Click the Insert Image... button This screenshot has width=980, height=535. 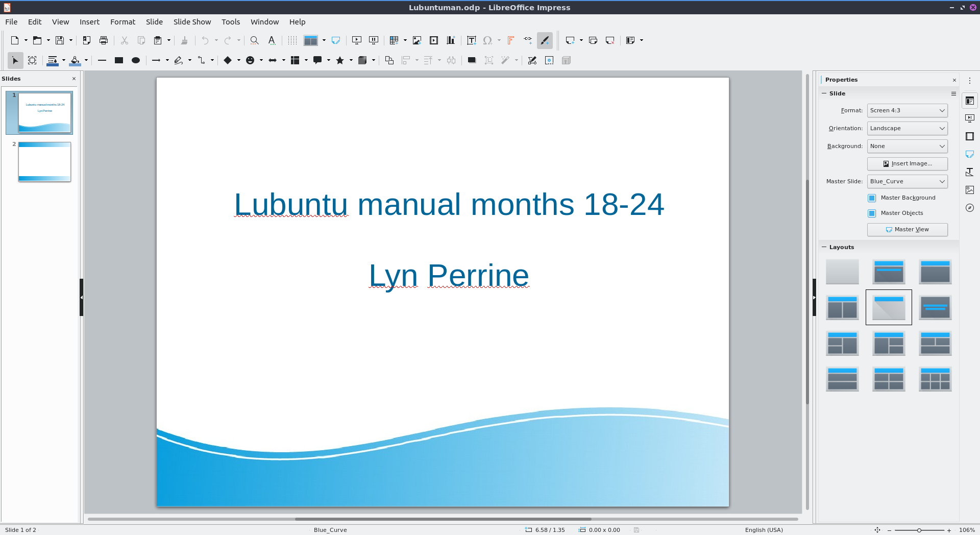tap(907, 164)
